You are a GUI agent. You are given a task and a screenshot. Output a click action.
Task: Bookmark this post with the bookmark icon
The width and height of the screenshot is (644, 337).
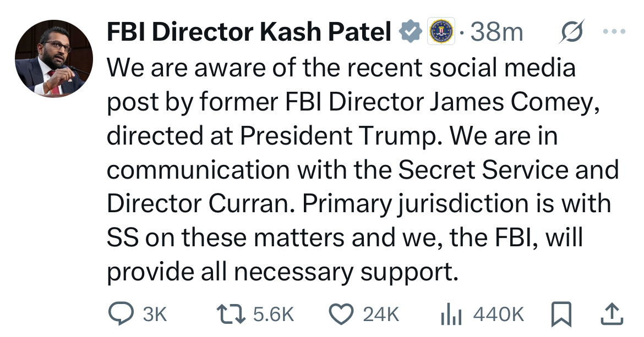(561, 314)
